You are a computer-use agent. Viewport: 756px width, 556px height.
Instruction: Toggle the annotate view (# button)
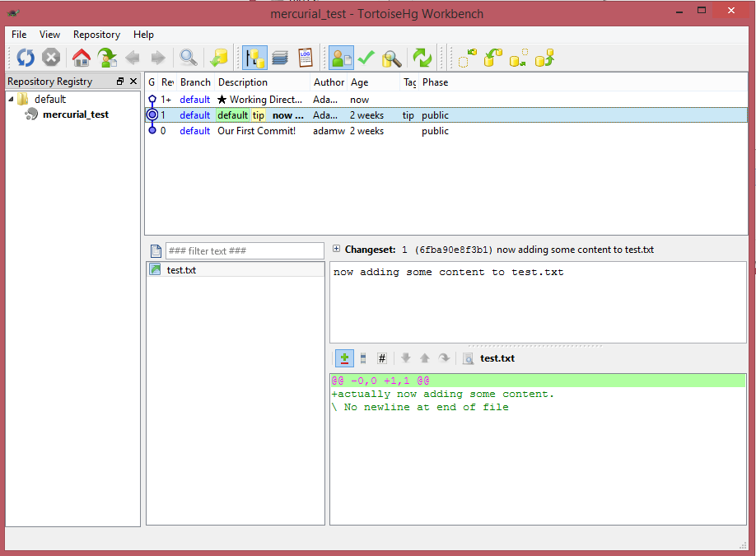[382, 358]
